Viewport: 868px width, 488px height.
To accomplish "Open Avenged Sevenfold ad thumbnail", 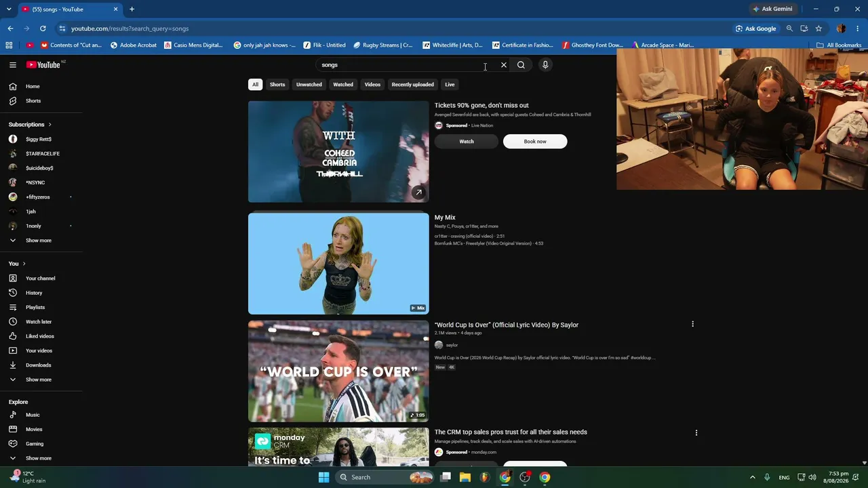I will point(338,152).
